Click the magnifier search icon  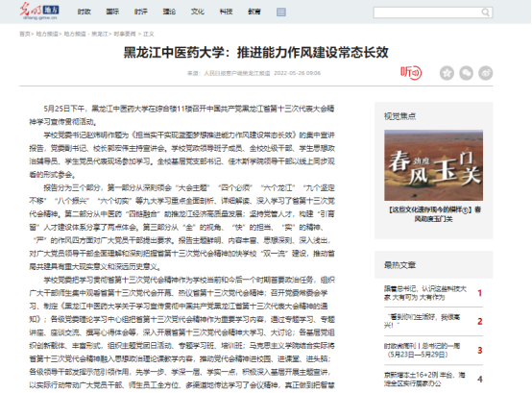click(x=486, y=12)
